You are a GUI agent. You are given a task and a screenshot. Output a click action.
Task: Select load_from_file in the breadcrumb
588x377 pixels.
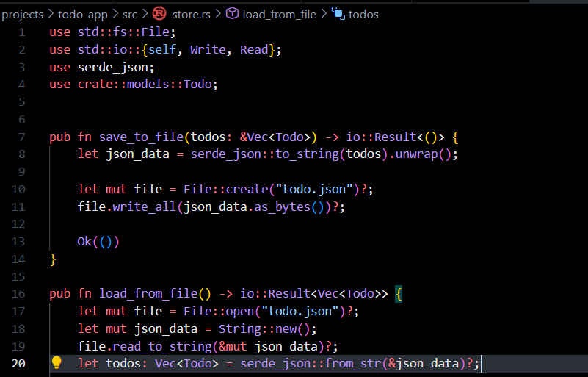280,14
